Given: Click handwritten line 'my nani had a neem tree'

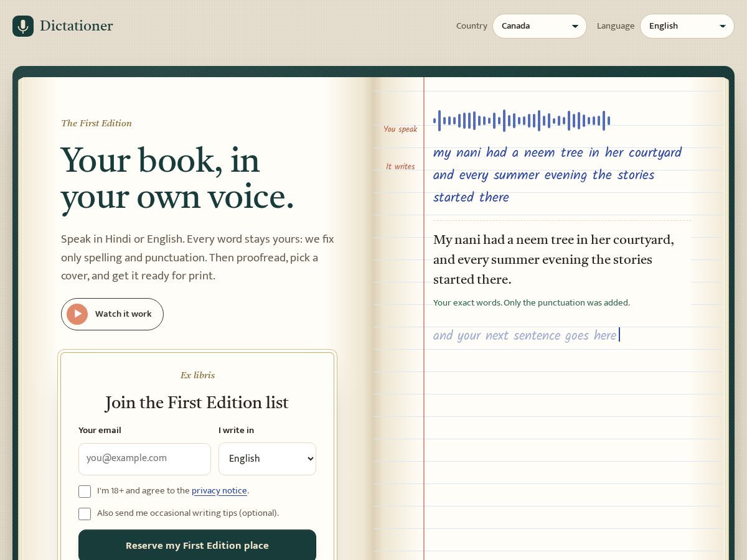Looking at the screenshot, I should pyautogui.click(x=557, y=153).
